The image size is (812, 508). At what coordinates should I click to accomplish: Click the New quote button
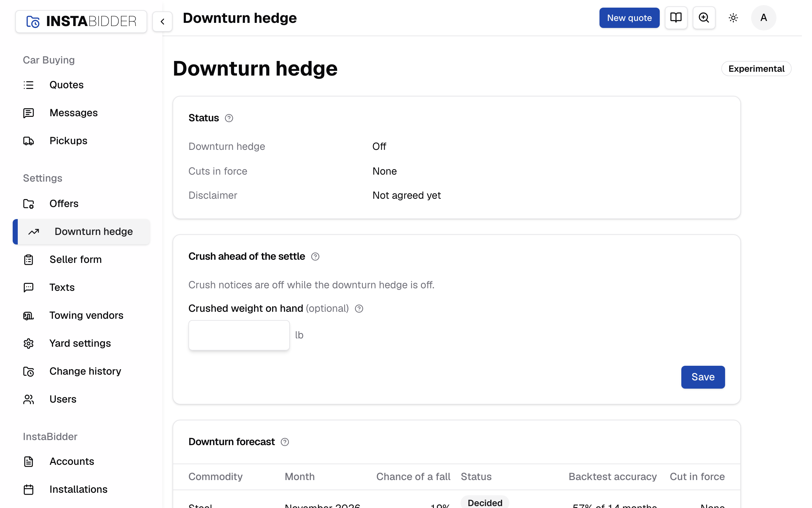point(629,18)
